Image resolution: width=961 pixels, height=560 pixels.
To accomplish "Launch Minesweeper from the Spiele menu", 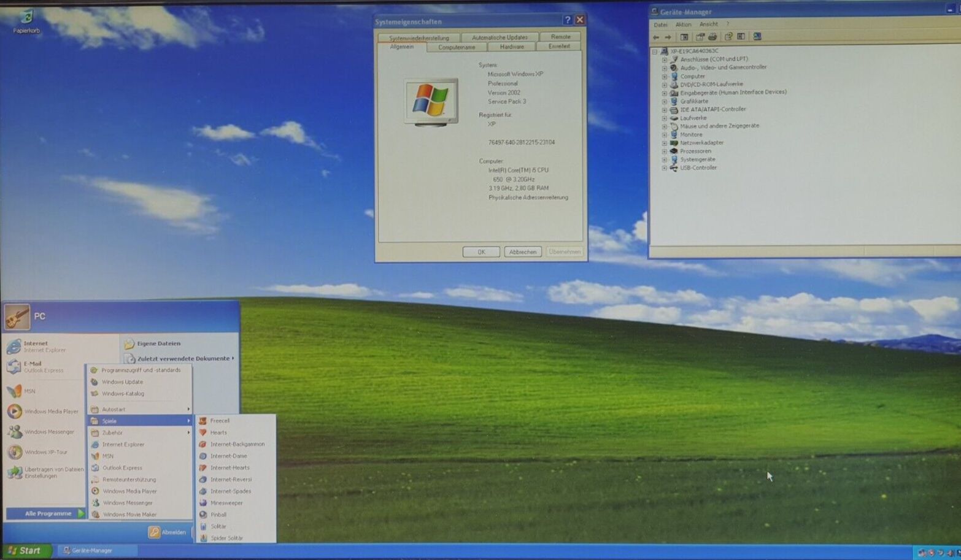I will [x=226, y=503].
